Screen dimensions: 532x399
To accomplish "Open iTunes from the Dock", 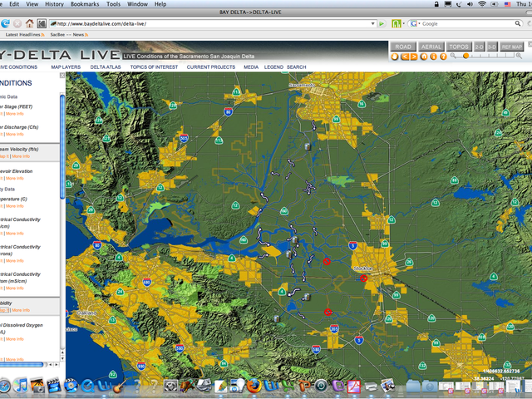I will pyautogui.click(x=21, y=386).
